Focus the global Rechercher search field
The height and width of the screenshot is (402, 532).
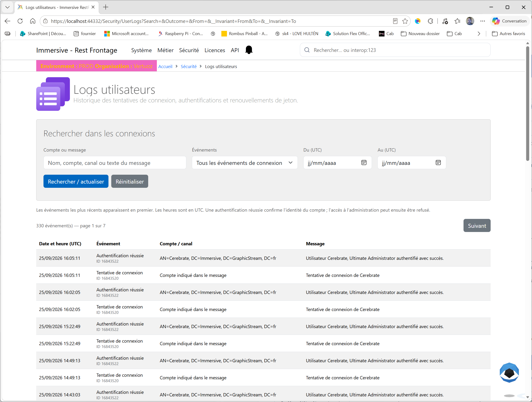[395, 50]
